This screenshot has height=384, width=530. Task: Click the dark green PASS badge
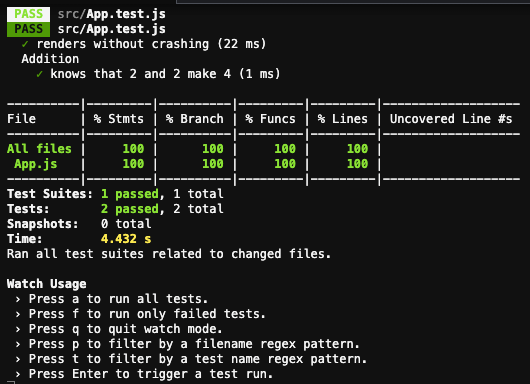(x=28, y=29)
